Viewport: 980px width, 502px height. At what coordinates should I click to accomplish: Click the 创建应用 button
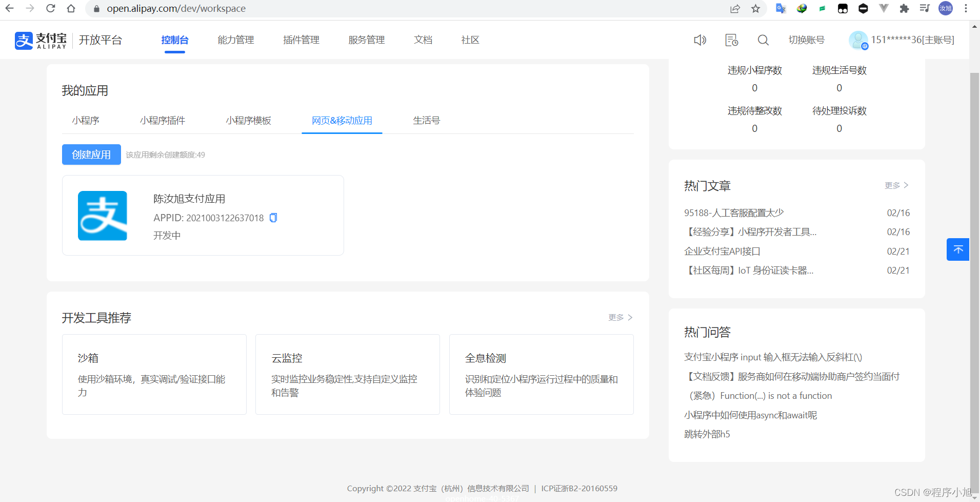tap(91, 155)
